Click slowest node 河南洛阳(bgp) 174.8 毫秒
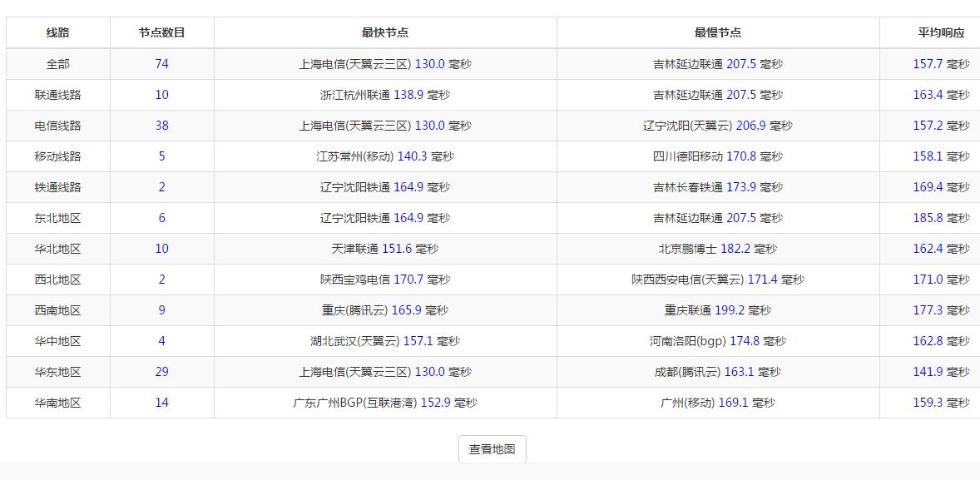The width and height of the screenshot is (980, 480). (717, 341)
